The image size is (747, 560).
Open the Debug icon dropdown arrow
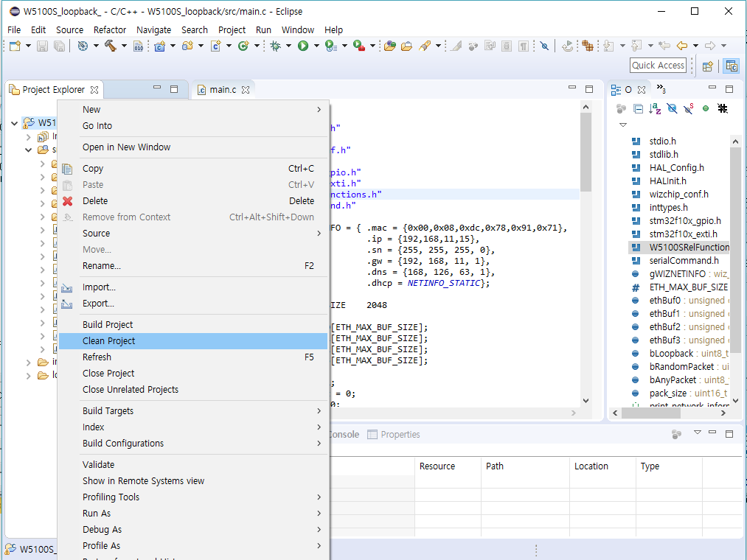289,46
